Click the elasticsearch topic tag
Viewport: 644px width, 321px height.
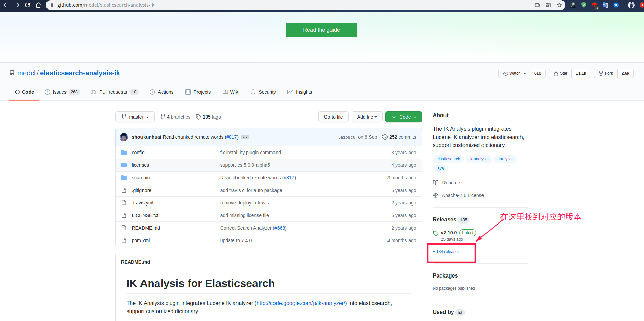click(x=448, y=159)
